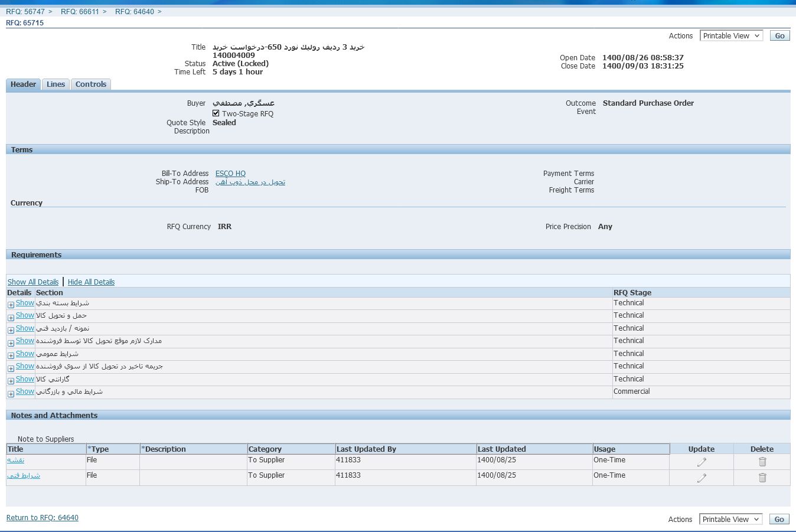Open breadcrumb RFQ: 64640
Screen dimensions: 796x532
tap(135, 12)
